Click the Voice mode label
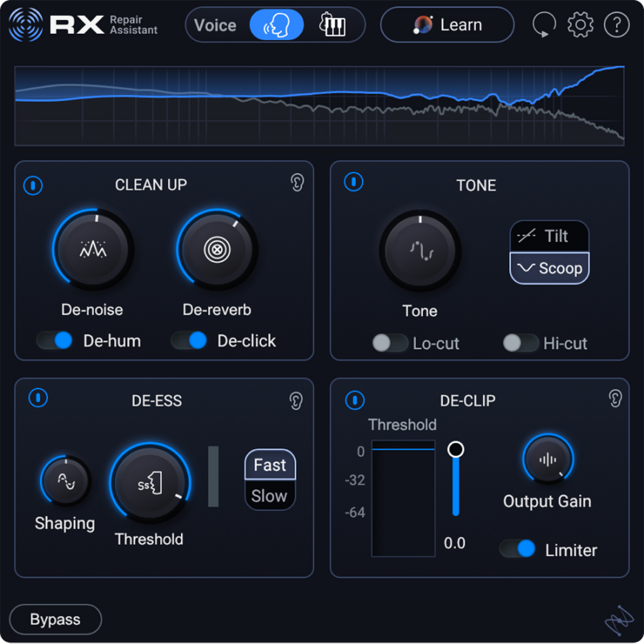The width and height of the screenshot is (644, 644). point(215,25)
